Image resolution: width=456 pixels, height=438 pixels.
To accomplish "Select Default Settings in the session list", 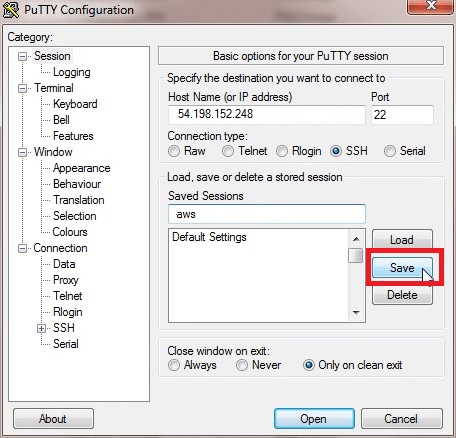I will pyautogui.click(x=209, y=237).
